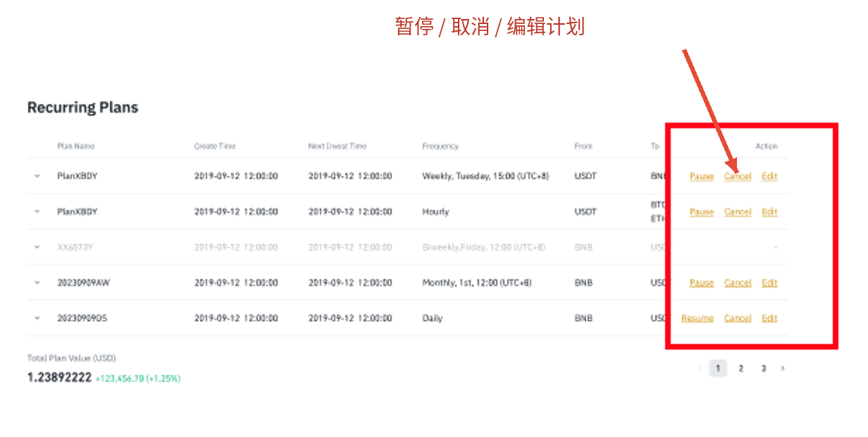
Task: Click BNB in the 20230909DS row
Action: (x=583, y=318)
